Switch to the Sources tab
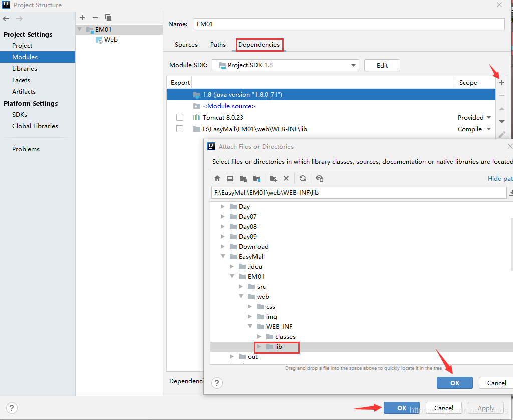 coord(186,45)
